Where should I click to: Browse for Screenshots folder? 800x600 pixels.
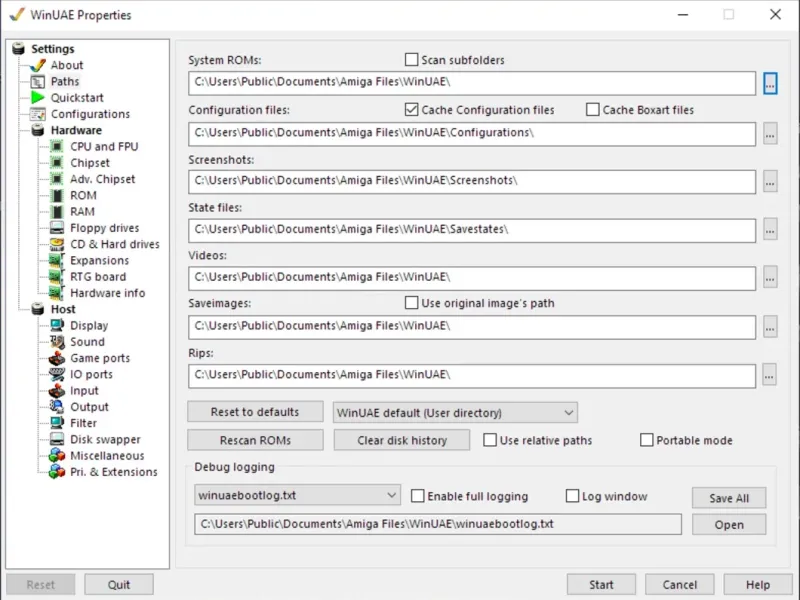[770, 182]
